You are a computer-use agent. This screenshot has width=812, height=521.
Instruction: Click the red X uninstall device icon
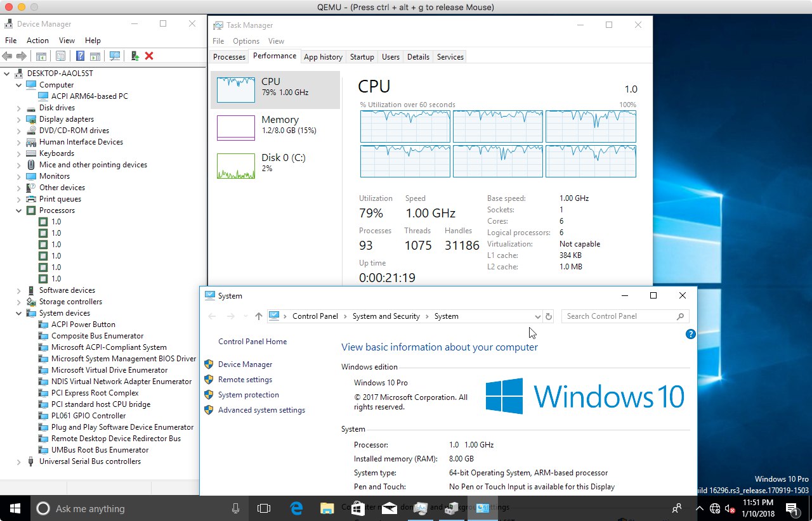pos(149,56)
